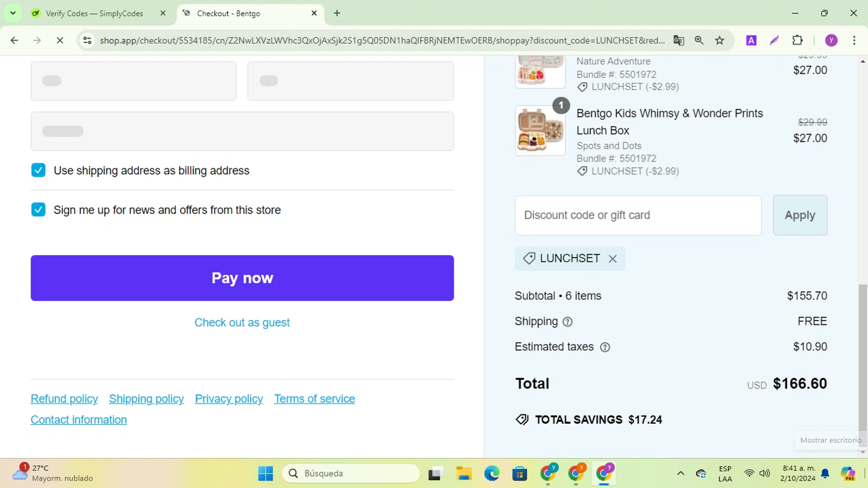This screenshot has width=868, height=488.
Task: Click the translate page icon
Action: pyautogui.click(x=679, y=41)
